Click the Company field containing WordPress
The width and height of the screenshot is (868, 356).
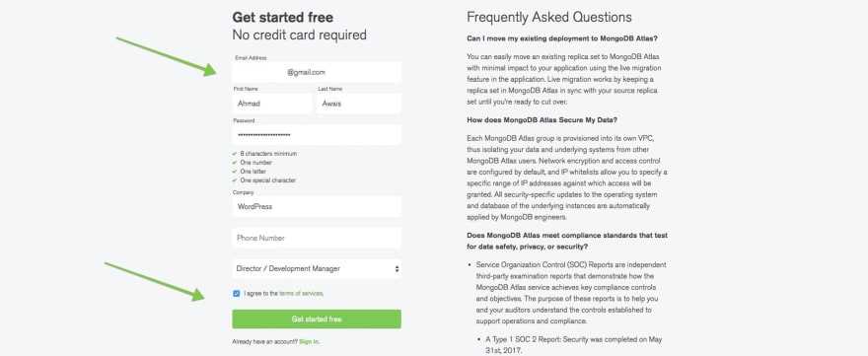(316, 206)
